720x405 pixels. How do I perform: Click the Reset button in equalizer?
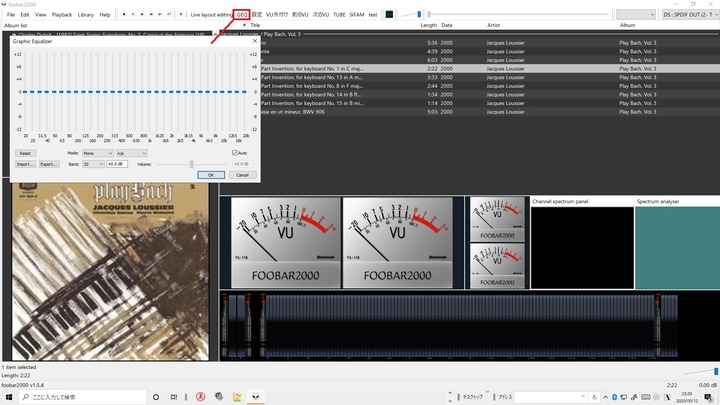coord(25,152)
